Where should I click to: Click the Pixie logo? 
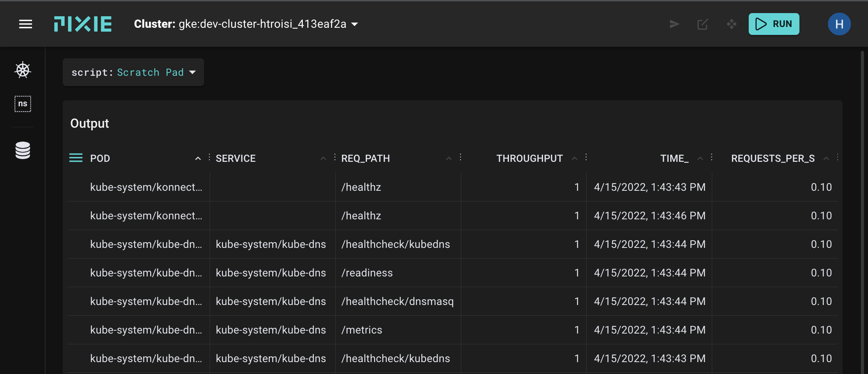click(x=83, y=24)
